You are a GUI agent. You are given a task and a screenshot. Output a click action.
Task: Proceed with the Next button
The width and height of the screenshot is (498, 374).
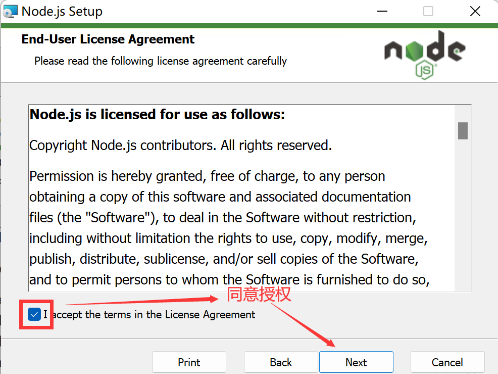pos(356,362)
